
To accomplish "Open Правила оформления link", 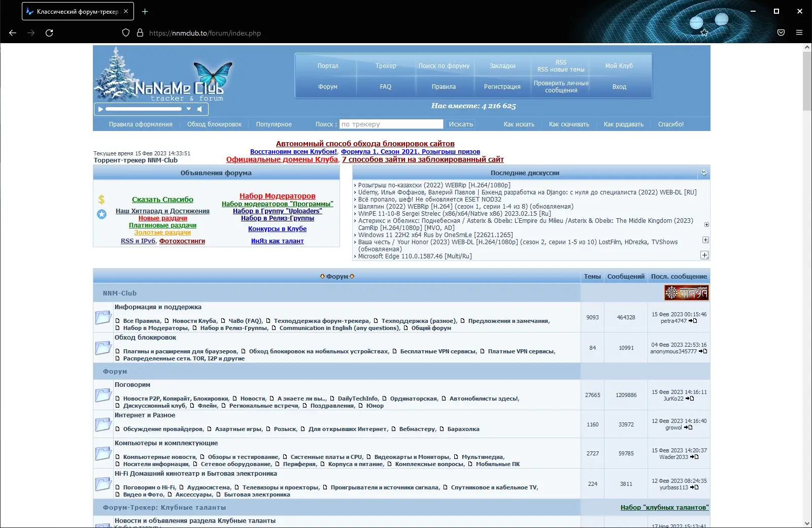I will (x=141, y=124).
